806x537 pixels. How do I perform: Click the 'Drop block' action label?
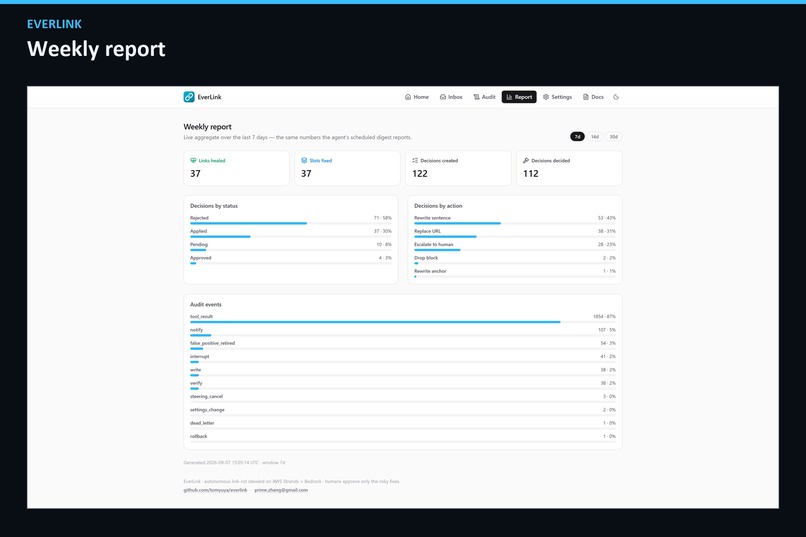pos(426,258)
